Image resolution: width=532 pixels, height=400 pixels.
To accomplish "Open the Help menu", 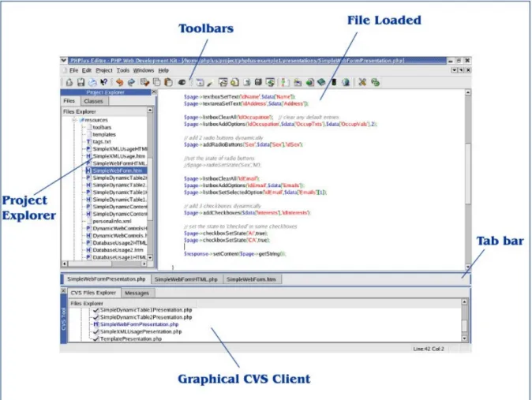I will click(x=163, y=70).
